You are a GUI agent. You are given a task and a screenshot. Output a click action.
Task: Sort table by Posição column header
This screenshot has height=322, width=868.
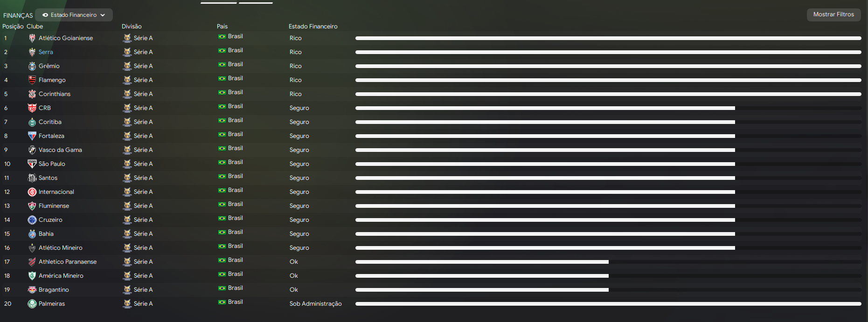pyautogui.click(x=13, y=27)
